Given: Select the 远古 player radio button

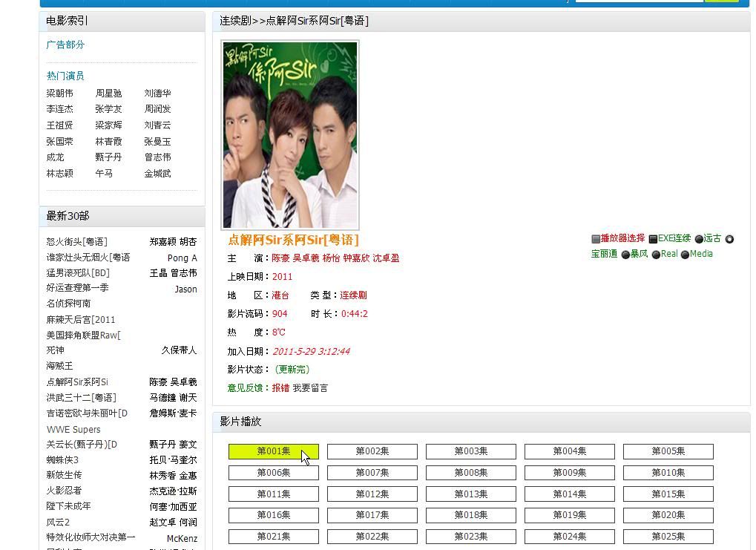Looking at the screenshot, I should click(699, 239).
